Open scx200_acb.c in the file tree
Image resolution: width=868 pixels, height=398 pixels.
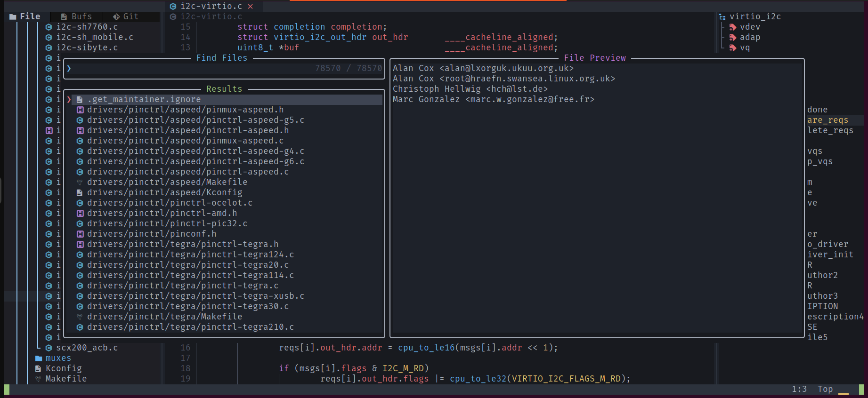tap(87, 348)
